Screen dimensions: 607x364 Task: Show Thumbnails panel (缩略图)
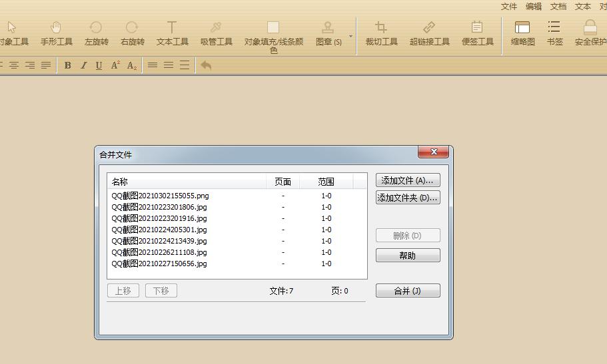(522, 33)
